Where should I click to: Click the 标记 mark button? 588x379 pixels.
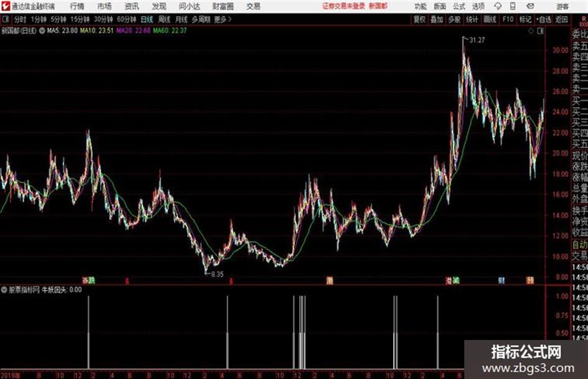[525, 19]
